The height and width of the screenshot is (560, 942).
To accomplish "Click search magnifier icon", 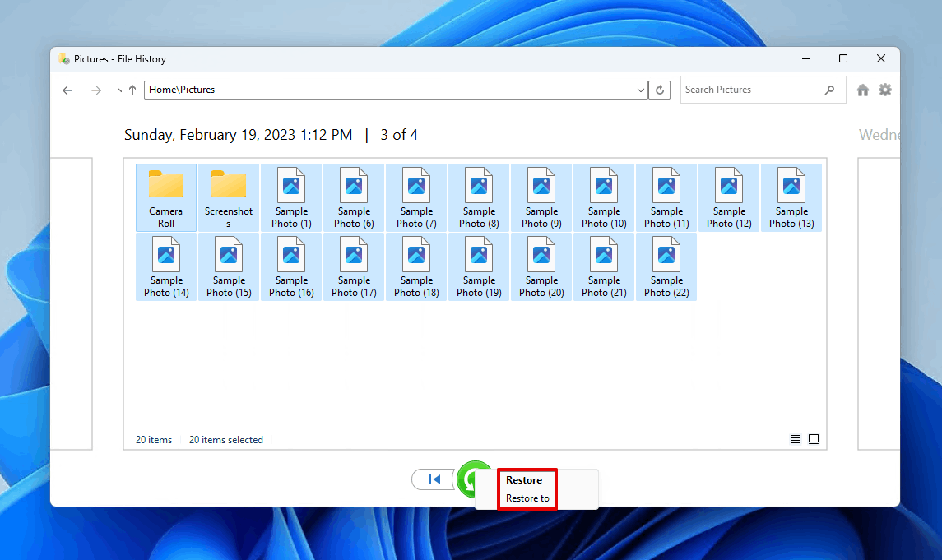I will [830, 90].
